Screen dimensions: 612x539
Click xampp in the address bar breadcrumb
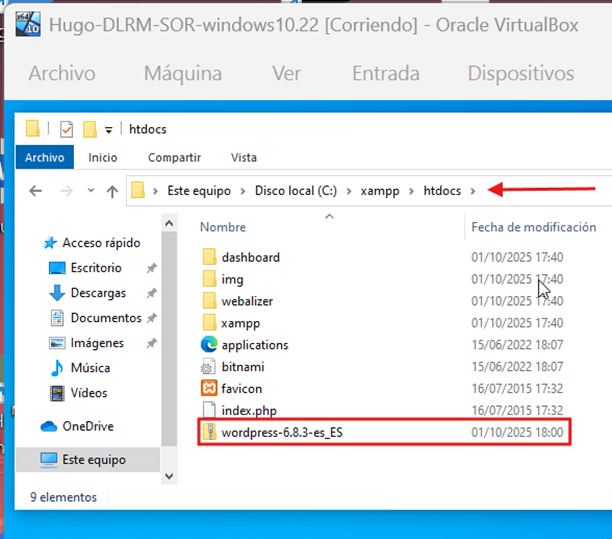point(379,190)
